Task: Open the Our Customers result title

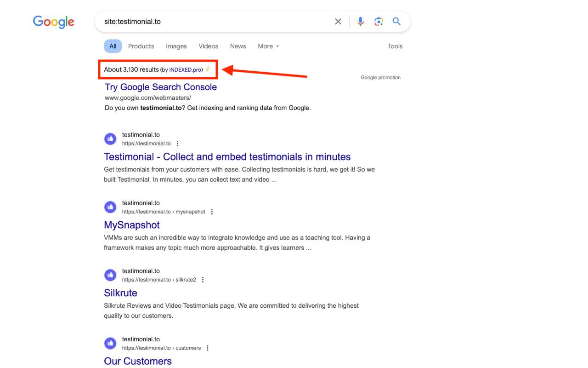Action: click(138, 361)
